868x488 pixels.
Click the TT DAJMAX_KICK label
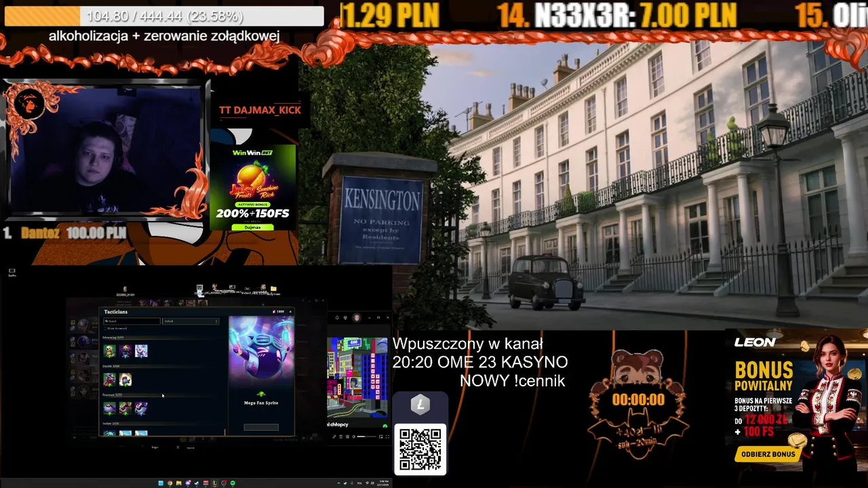(260, 110)
